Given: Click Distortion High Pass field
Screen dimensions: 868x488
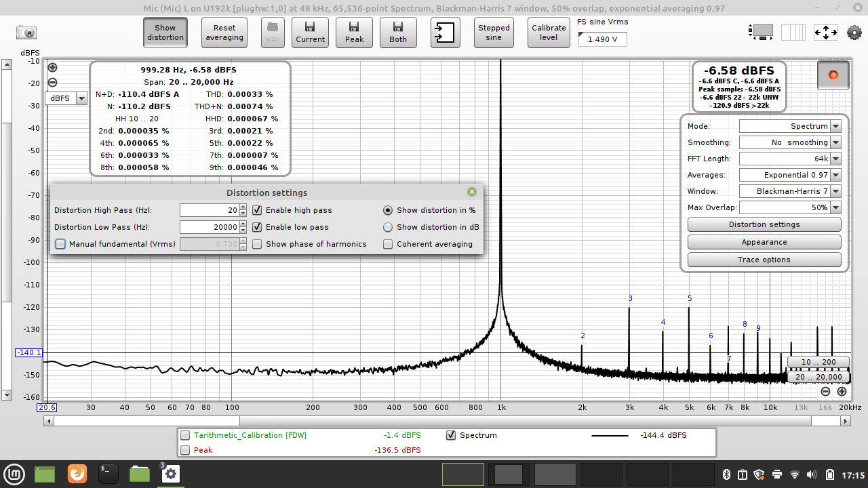Looking at the screenshot, I should (x=210, y=210).
